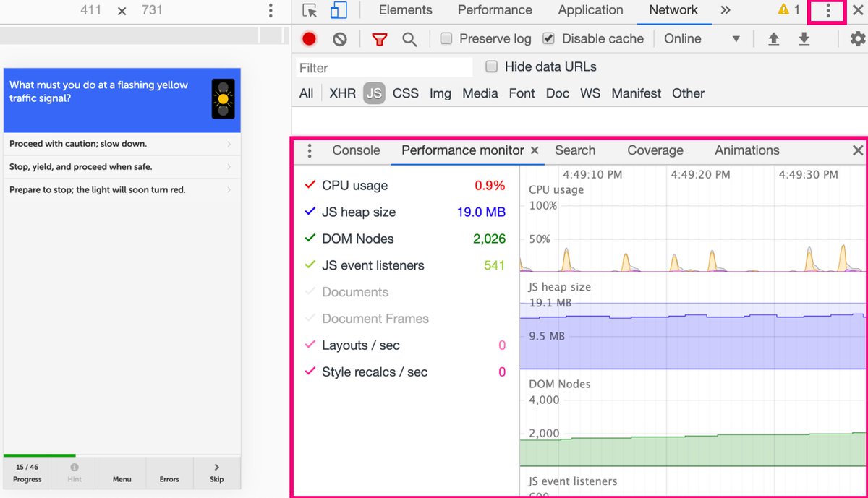
Task: Activate the inspect element tool
Action: (x=310, y=10)
